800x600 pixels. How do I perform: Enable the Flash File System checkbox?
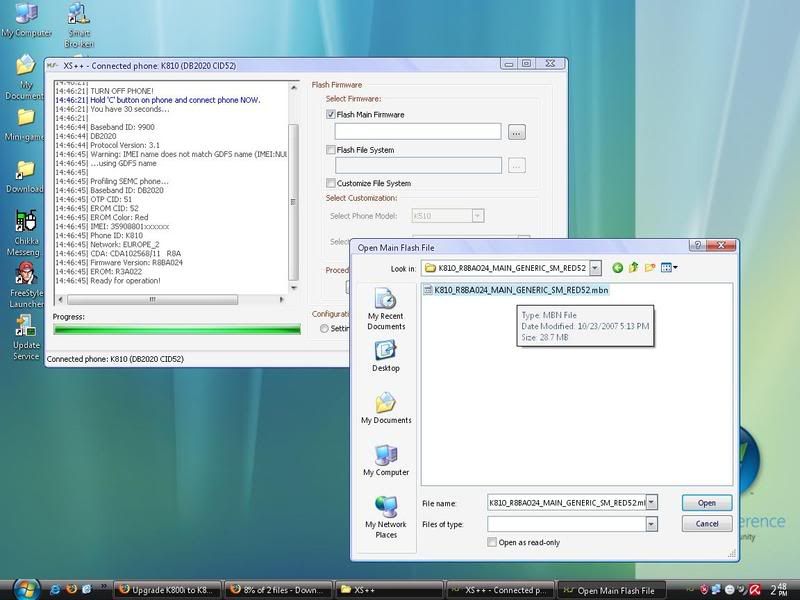tap(331, 149)
